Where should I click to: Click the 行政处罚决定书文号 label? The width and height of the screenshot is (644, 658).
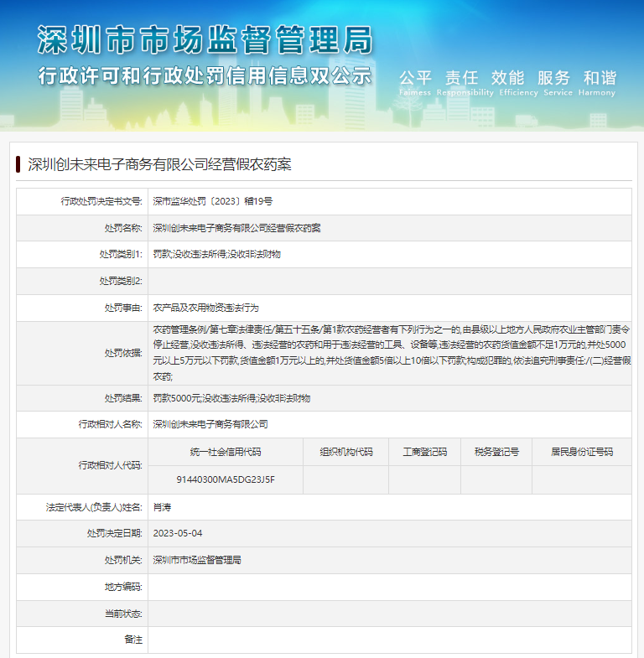[x=101, y=201]
